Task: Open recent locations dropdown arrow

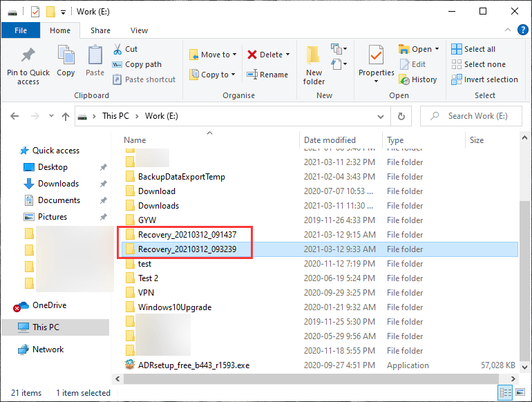Action: pos(51,116)
